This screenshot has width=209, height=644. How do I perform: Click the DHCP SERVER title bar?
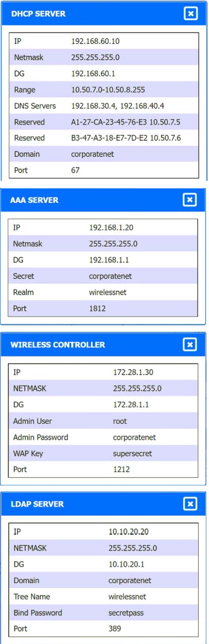coord(104,14)
